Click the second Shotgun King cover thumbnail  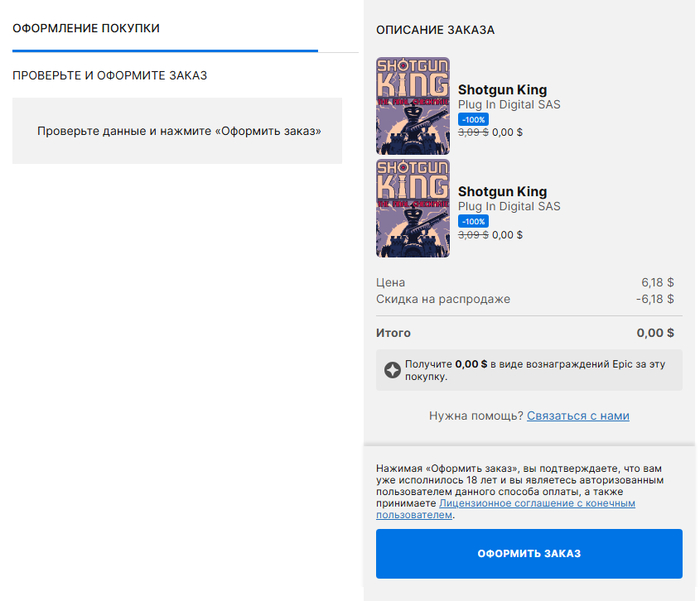point(412,208)
